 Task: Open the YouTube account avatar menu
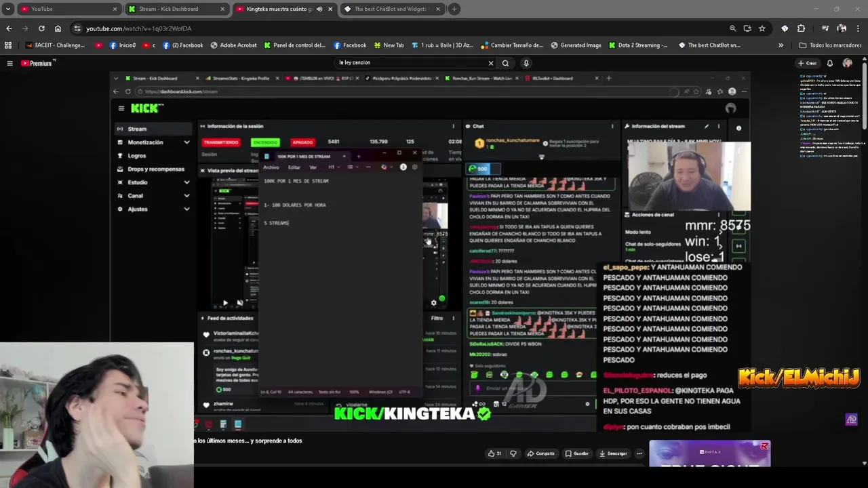pyautogui.click(x=847, y=63)
